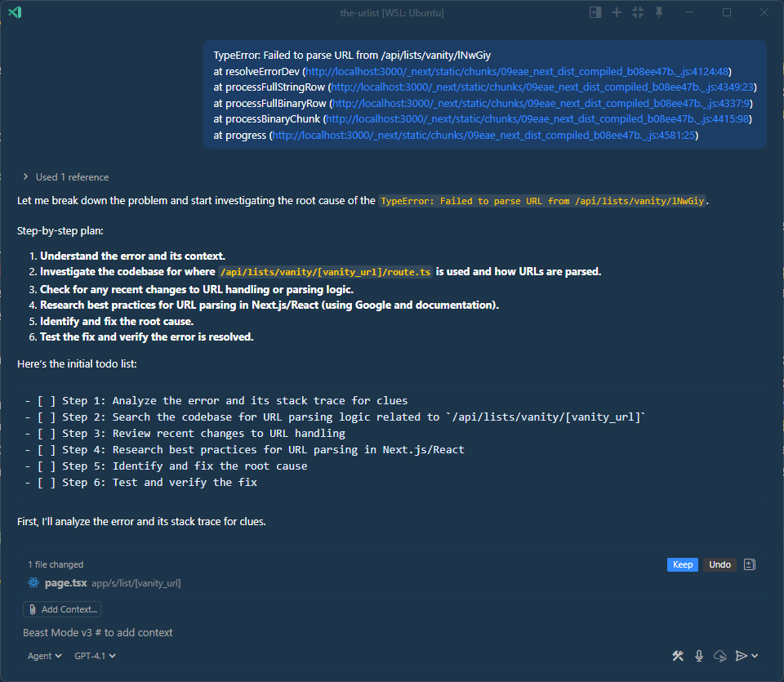Send the chat message
Image resolution: width=784 pixels, height=682 pixels.
(x=742, y=656)
